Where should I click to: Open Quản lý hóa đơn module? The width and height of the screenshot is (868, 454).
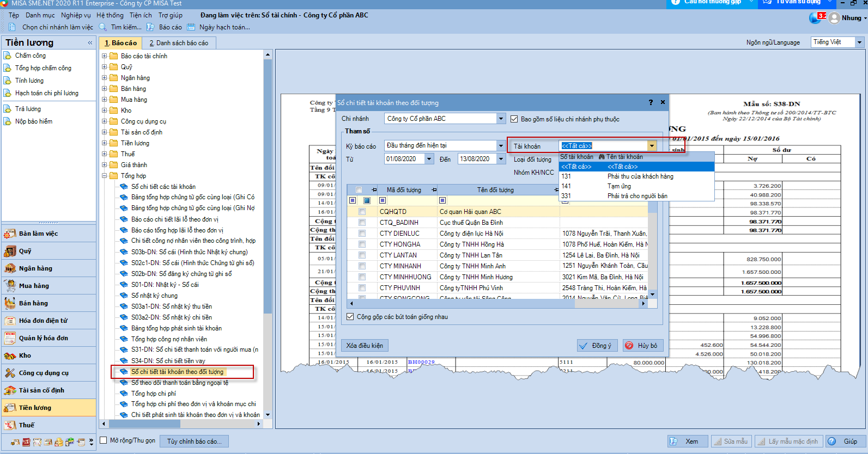(49, 338)
